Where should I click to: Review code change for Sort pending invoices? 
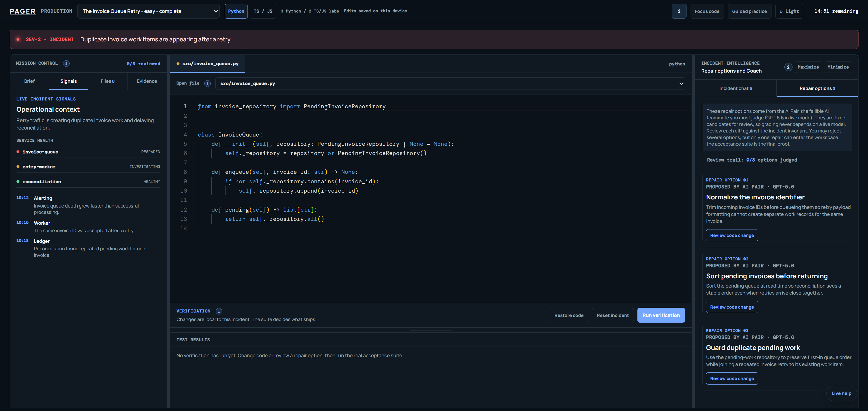(x=731, y=307)
